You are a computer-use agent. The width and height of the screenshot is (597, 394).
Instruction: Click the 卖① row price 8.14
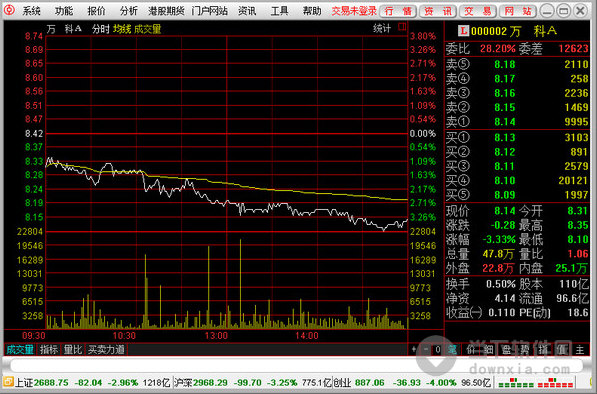tap(505, 122)
